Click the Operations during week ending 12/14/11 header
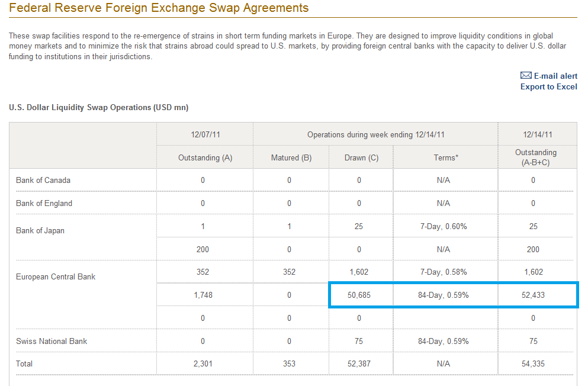Image resolution: width=588 pixels, height=386 pixels. (x=376, y=134)
